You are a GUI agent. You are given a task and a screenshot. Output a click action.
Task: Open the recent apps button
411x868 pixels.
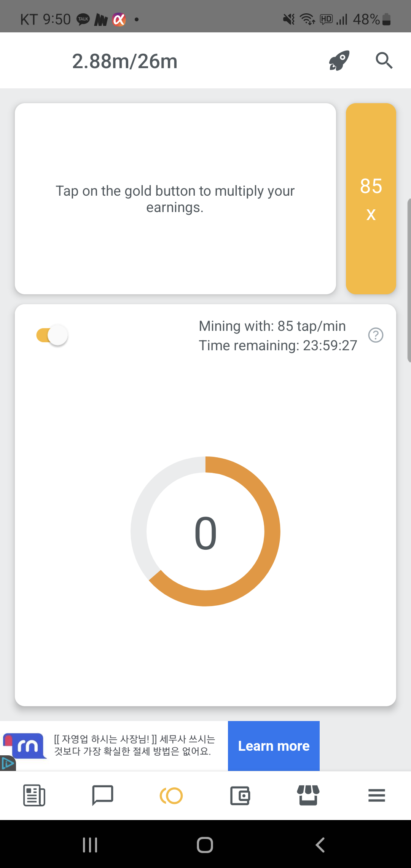click(x=90, y=845)
